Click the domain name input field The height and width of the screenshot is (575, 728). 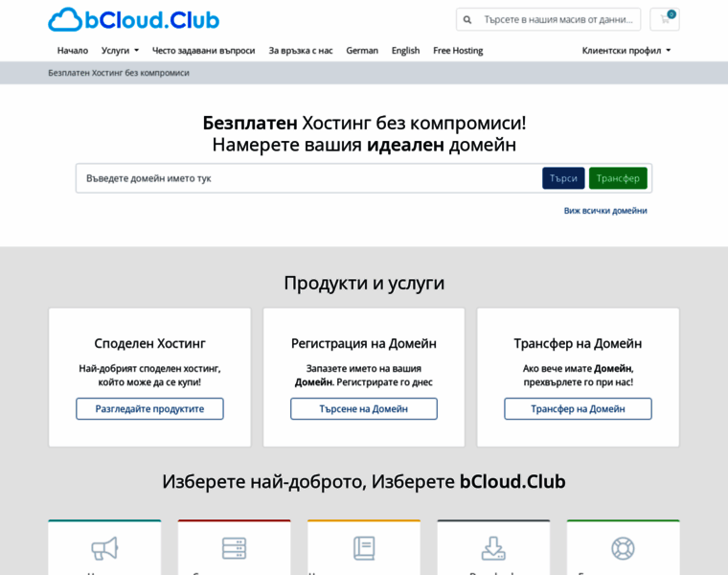click(308, 178)
